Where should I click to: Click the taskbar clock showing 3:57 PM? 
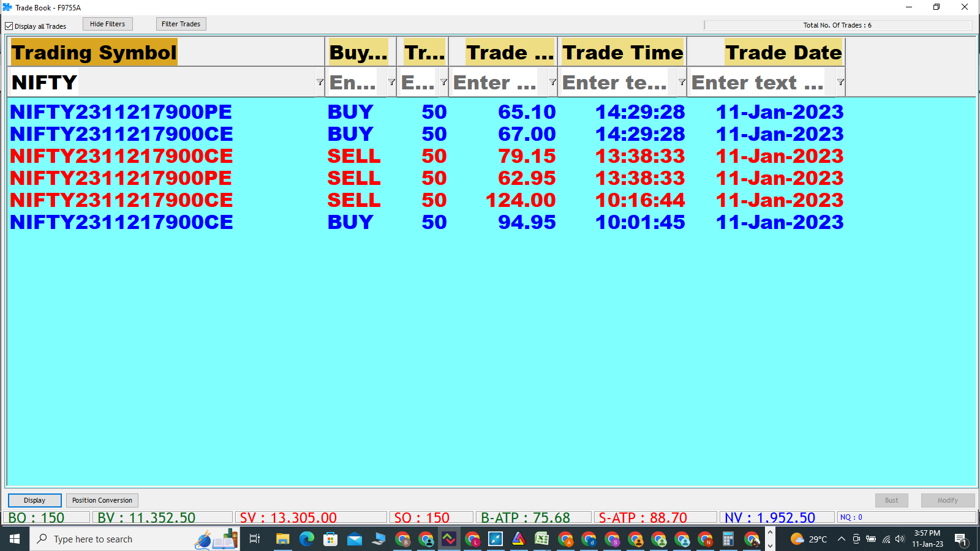[927, 539]
